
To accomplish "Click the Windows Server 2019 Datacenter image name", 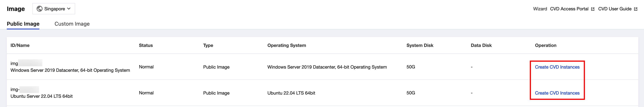I will click(x=70, y=70).
